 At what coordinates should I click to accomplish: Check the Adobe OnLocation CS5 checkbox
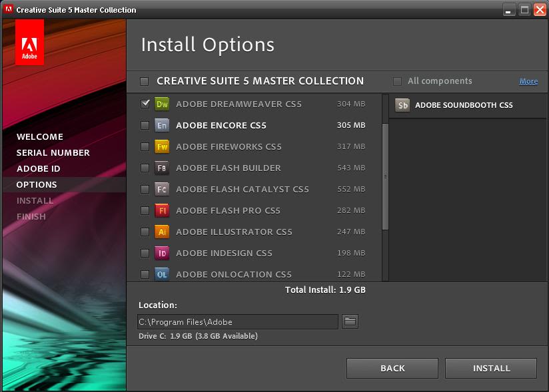[x=145, y=274]
